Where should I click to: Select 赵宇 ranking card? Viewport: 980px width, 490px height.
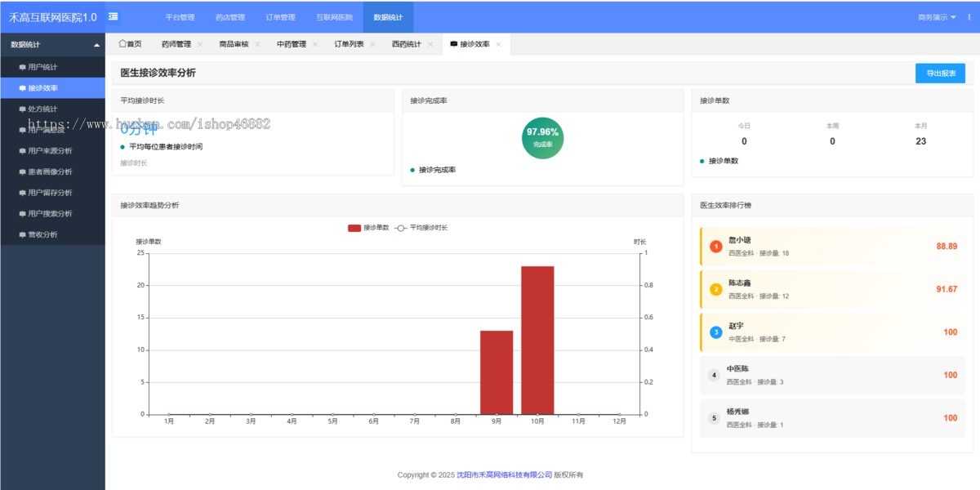[x=832, y=332]
